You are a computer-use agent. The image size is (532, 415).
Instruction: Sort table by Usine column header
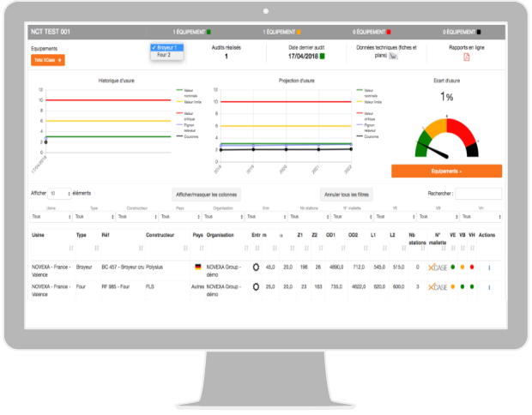pyautogui.click(x=41, y=234)
